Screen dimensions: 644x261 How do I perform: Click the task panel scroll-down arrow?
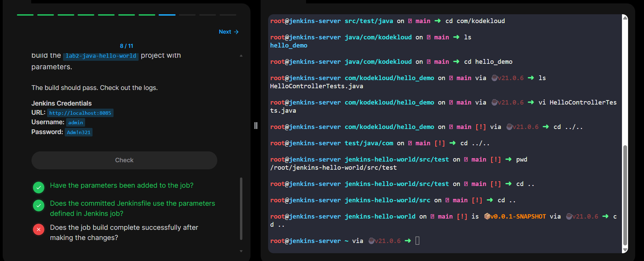pos(241,251)
